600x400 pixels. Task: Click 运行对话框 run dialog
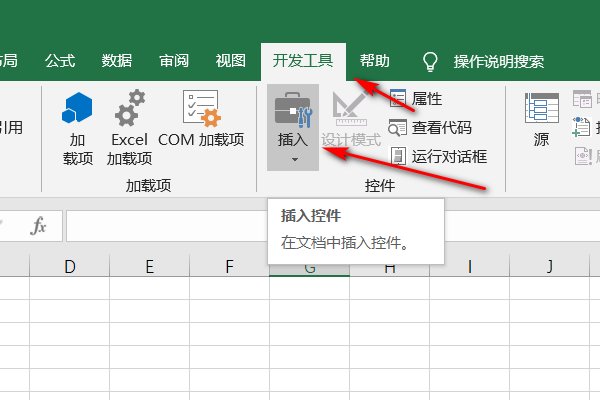[x=438, y=157]
